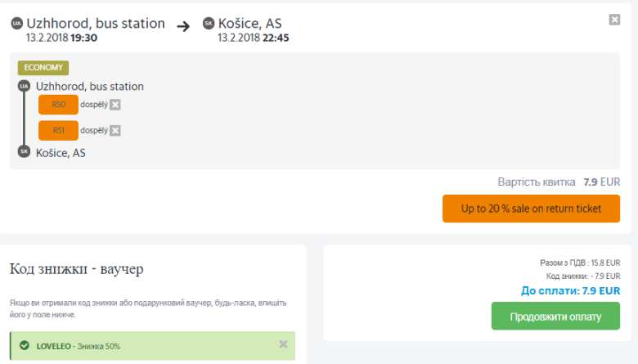Click UA marker beside Uzhhorod stop
Image resolution: width=638 pixels, height=364 pixels.
24,86
